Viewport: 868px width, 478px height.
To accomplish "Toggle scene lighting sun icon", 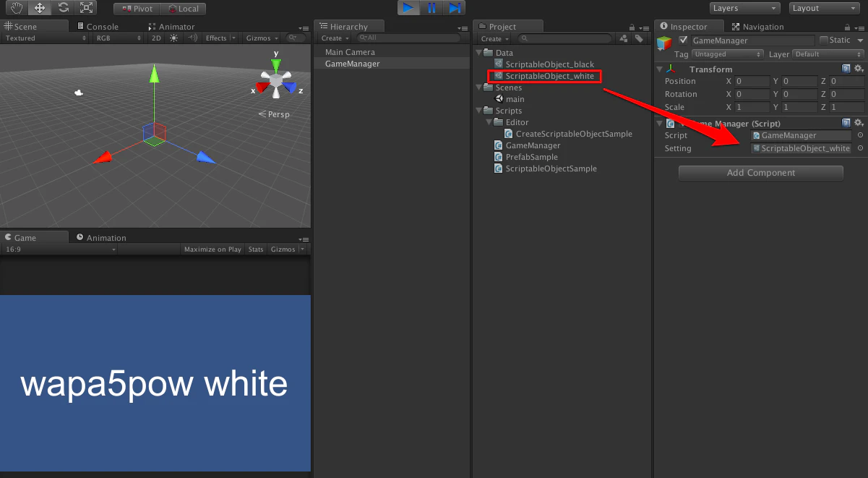I will 174,38.
